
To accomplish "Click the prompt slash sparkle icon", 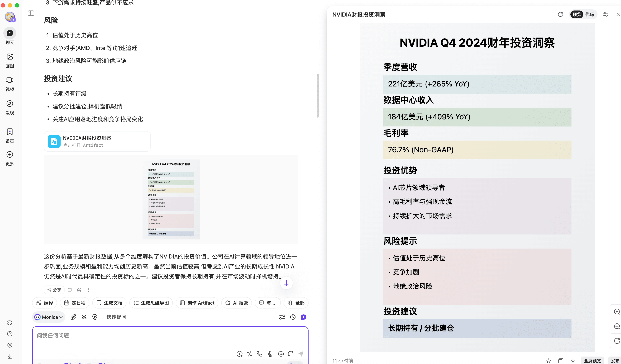I will click(x=249, y=354).
